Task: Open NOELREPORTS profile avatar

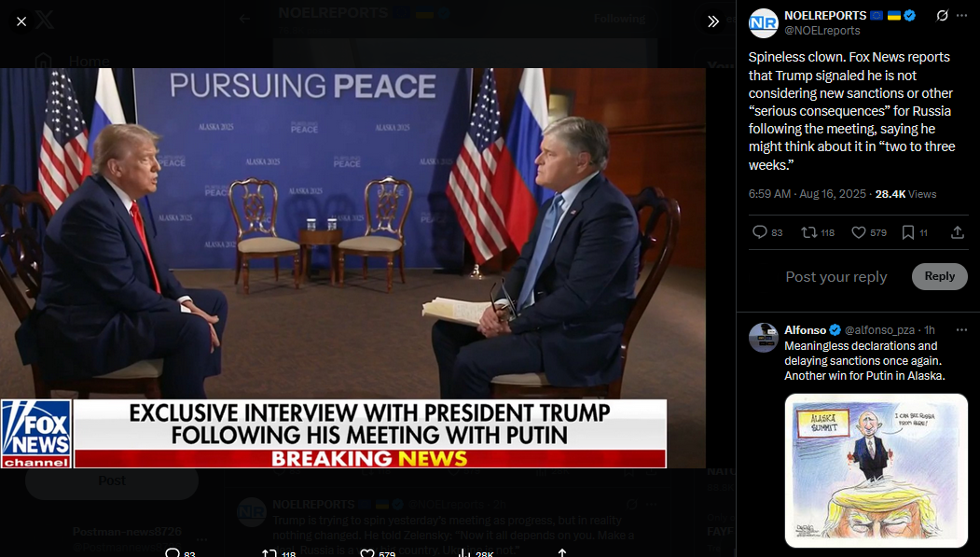Action: (763, 23)
